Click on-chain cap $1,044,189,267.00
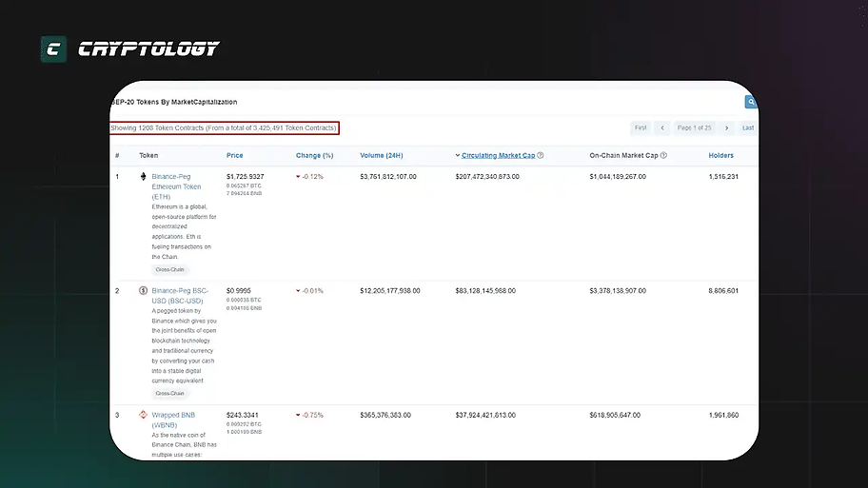Image resolution: width=868 pixels, height=488 pixels. [618, 177]
